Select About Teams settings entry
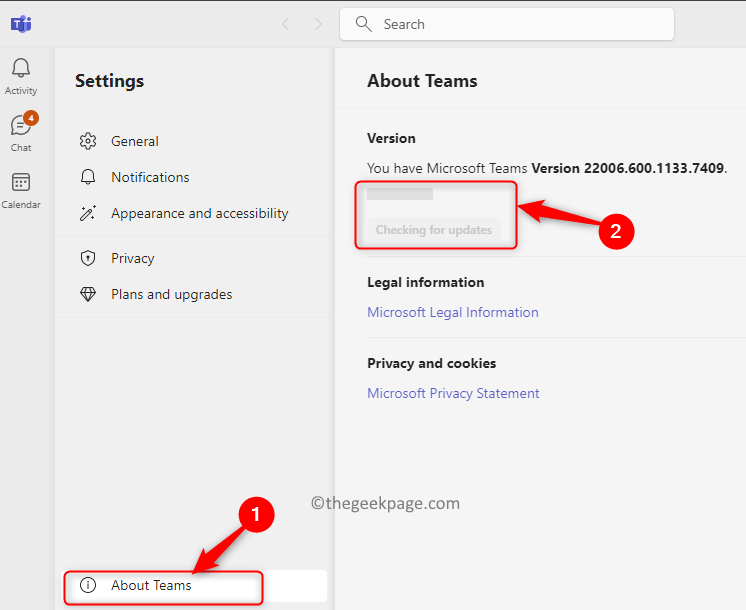The height and width of the screenshot is (610, 746). point(194,586)
